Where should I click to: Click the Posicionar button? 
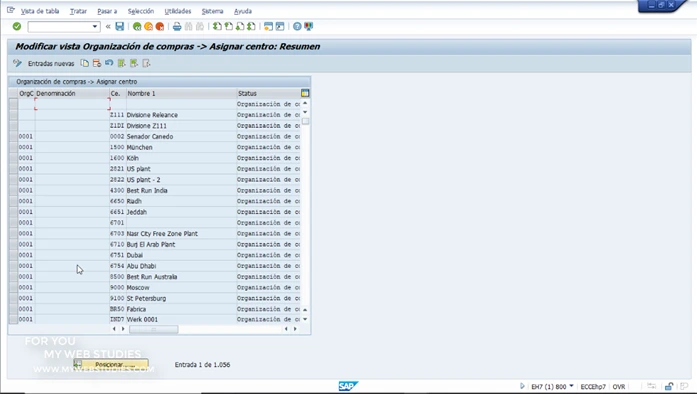click(111, 365)
